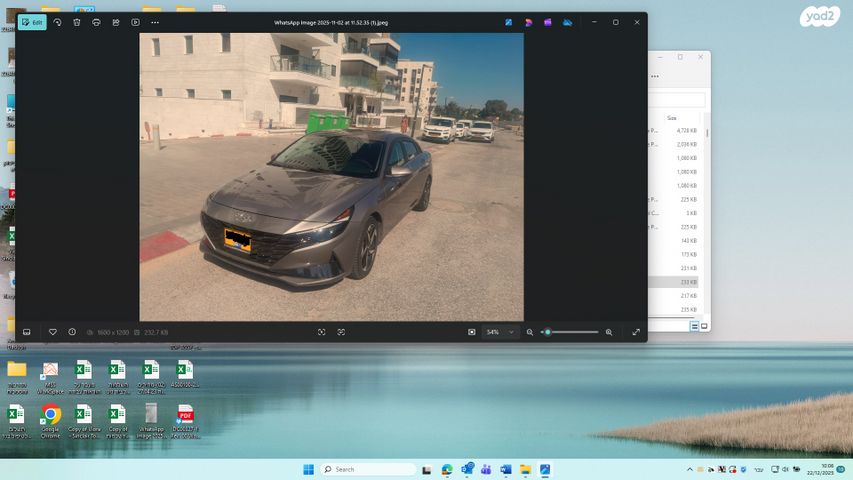Print the photo using the printer icon

point(96,22)
